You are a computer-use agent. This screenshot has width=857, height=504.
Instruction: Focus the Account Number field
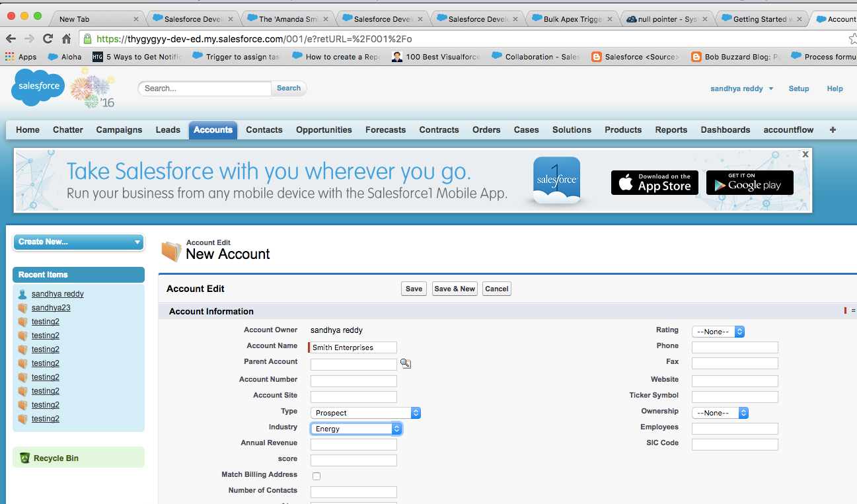pyautogui.click(x=354, y=381)
